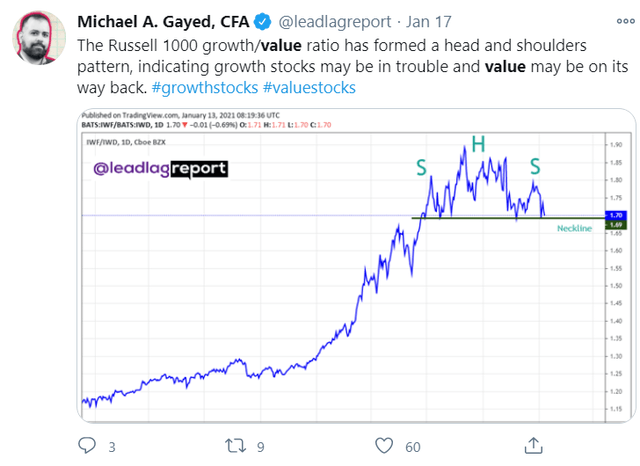This screenshot has height=466, width=640.
Task: Open Michael Gayed's profile avatar
Action: (39, 38)
